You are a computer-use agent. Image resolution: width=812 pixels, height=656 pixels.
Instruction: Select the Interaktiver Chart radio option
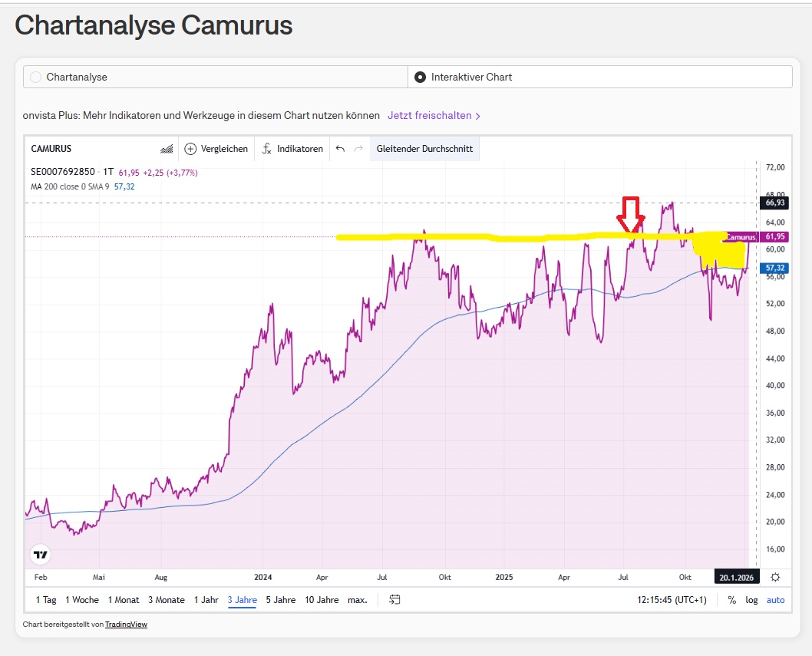[420, 77]
